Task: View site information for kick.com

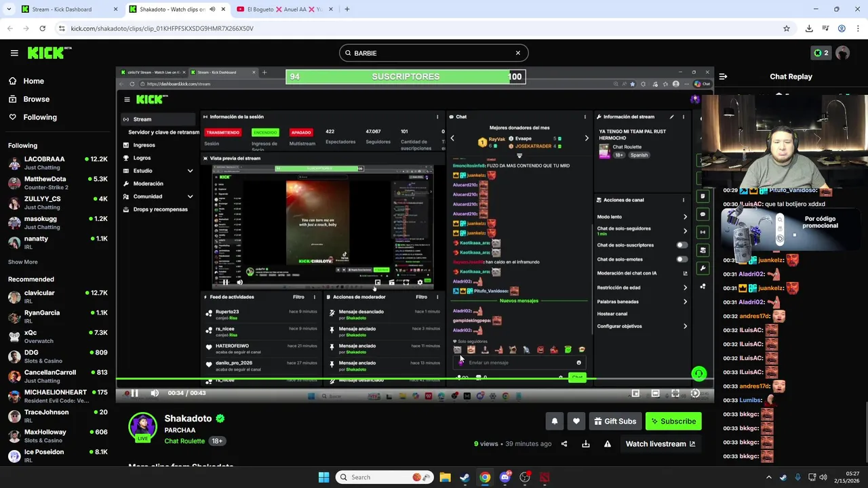Action: coord(62,28)
